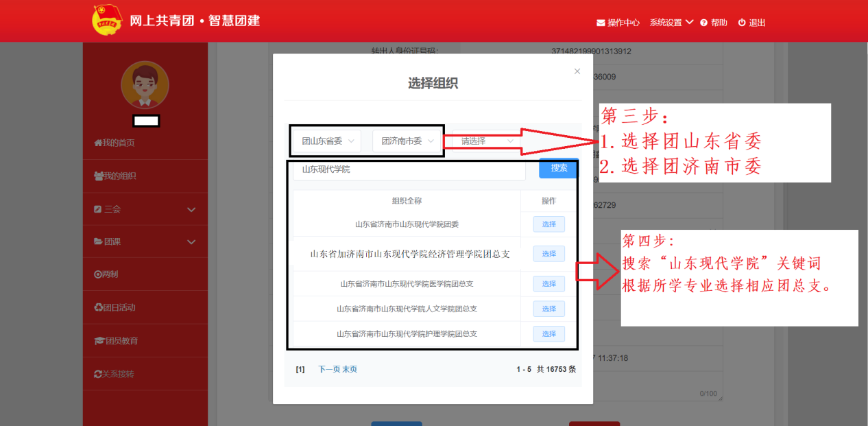This screenshot has width=868, height=426.
Task: Open 关系接转 in the sidebar
Action: point(114,374)
